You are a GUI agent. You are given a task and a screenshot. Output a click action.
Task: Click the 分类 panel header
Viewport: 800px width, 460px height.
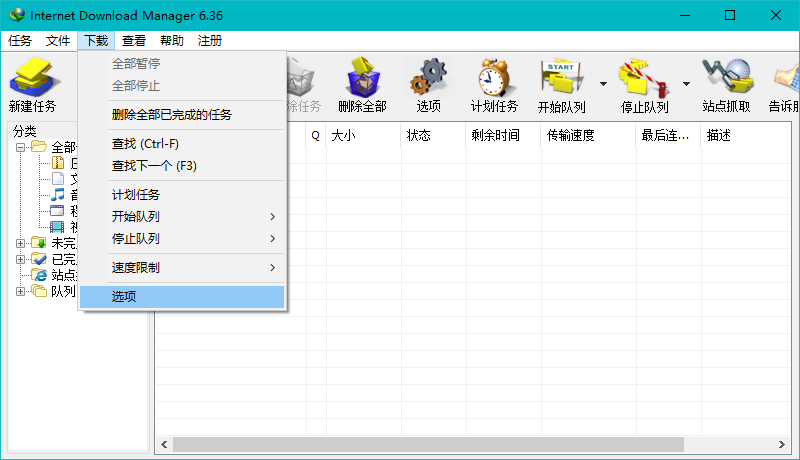[x=24, y=131]
